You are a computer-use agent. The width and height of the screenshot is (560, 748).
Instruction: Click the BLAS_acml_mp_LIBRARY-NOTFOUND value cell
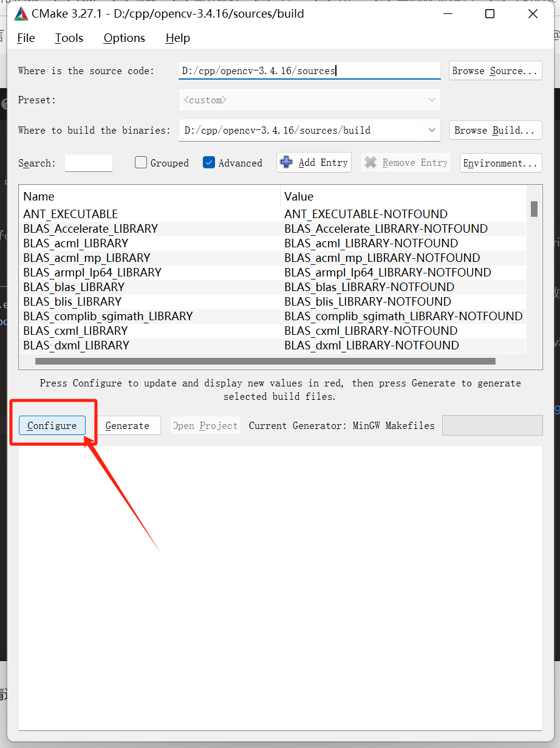tap(382, 258)
